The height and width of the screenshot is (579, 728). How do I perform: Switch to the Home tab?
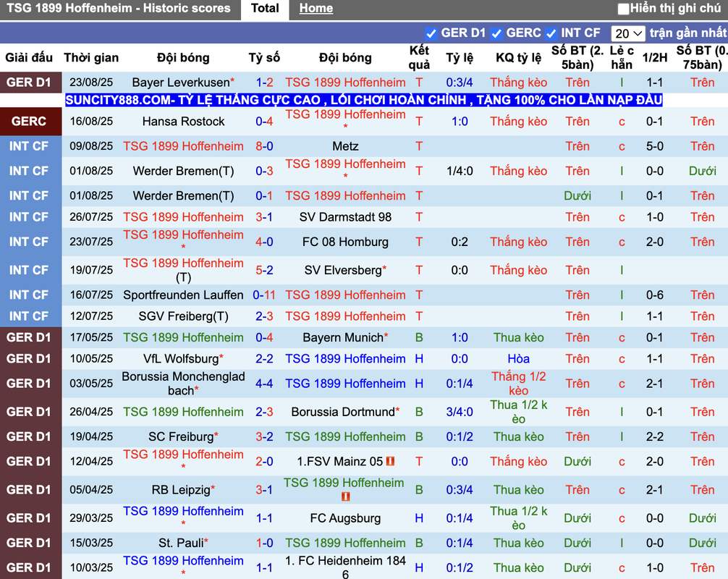tap(316, 9)
